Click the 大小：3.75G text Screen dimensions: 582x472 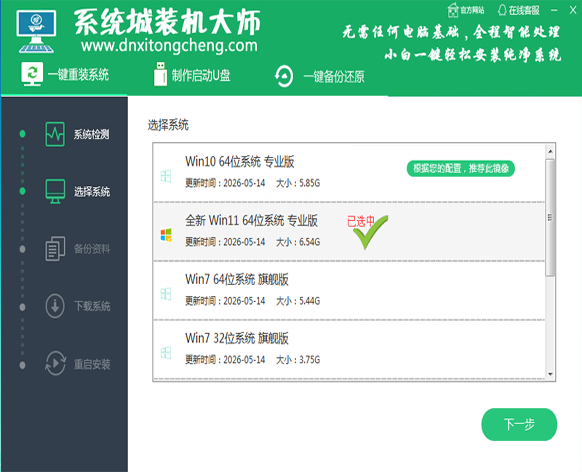point(298,360)
